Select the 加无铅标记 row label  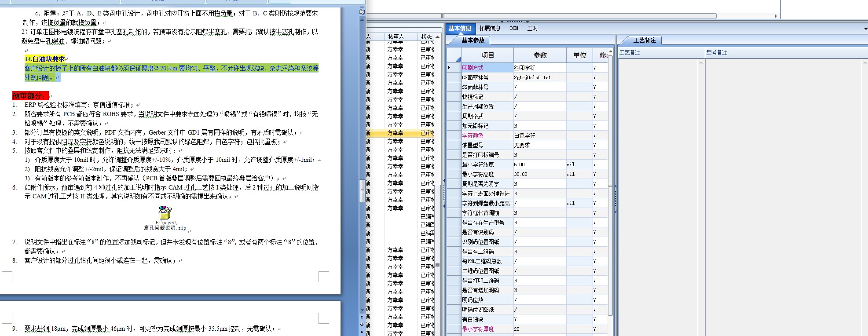click(x=487, y=126)
